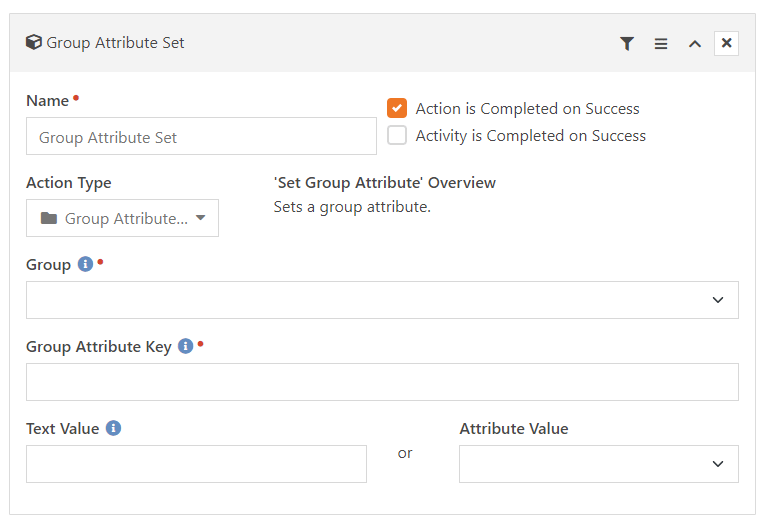The width and height of the screenshot is (765, 528).
Task: Click the filter funnel icon in header
Action: pos(627,43)
